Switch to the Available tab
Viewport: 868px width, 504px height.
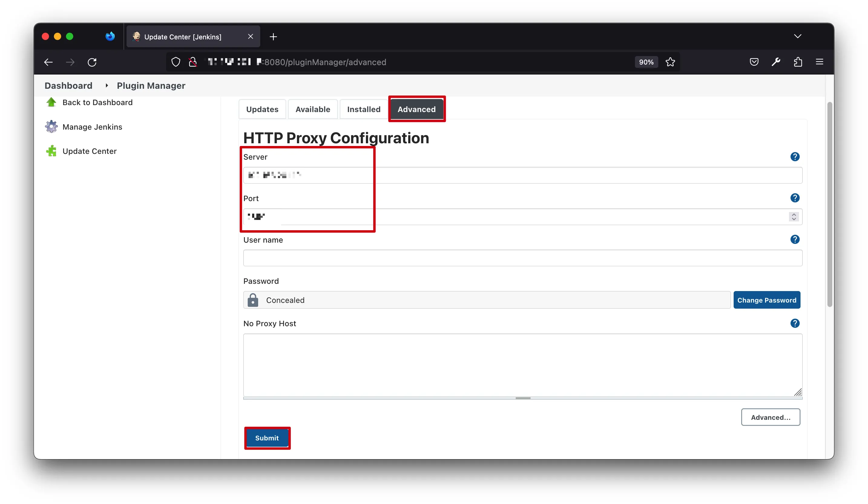(x=313, y=109)
